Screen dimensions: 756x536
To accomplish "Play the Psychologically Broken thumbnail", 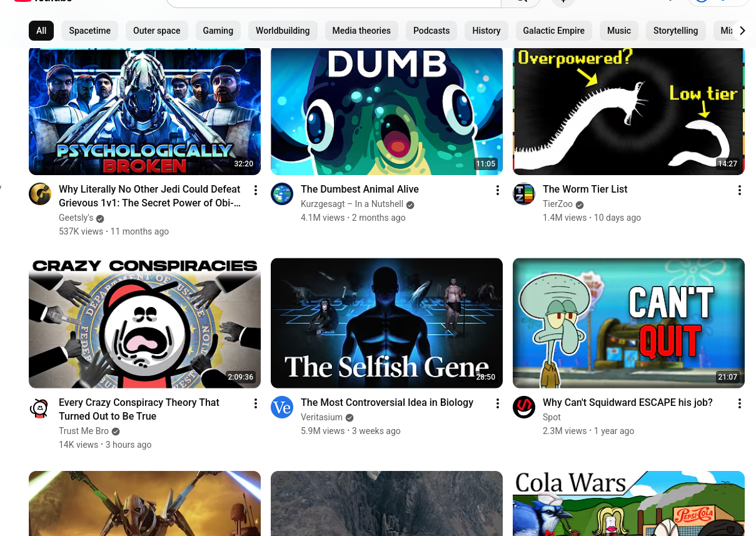I will point(144,111).
